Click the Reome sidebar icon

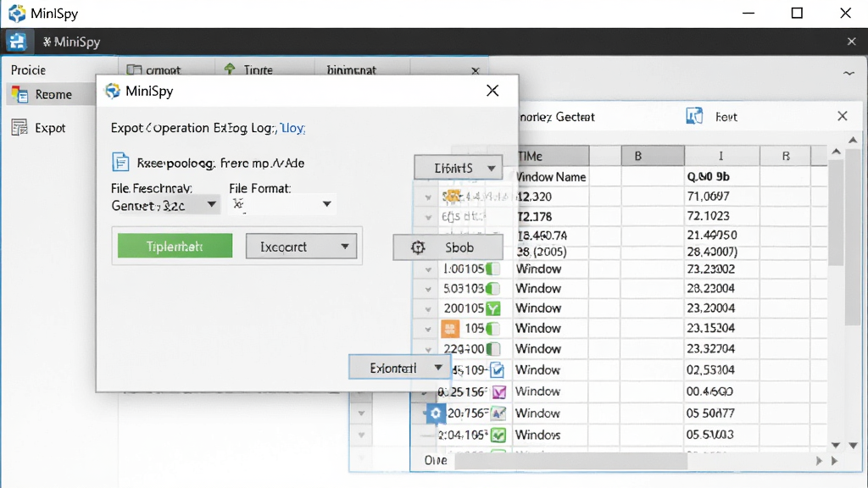point(20,95)
